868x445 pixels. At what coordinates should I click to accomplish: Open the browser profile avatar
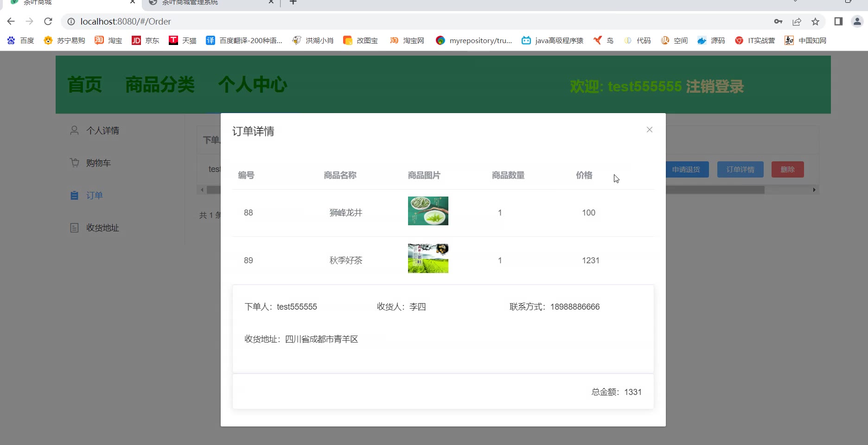pos(857,21)
